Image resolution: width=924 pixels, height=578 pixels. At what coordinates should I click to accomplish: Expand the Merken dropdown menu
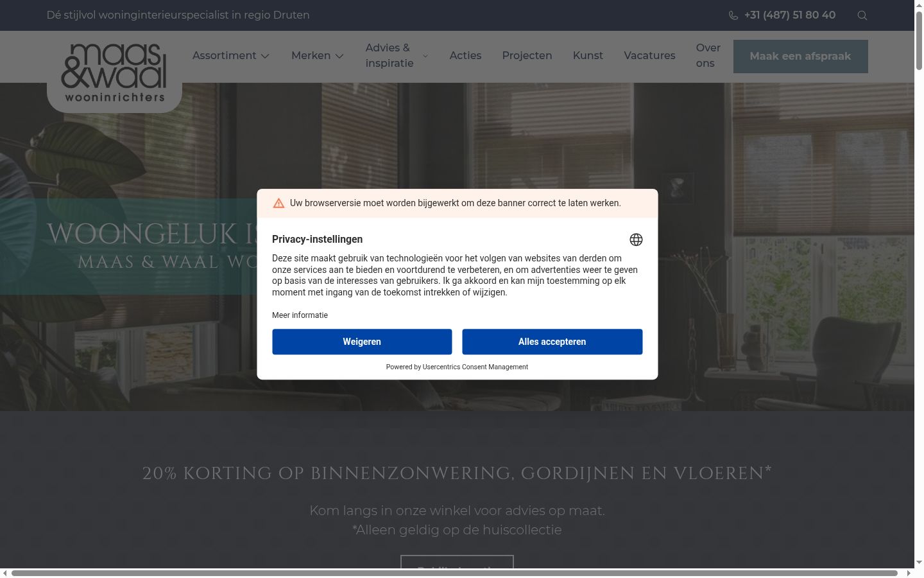318,56
